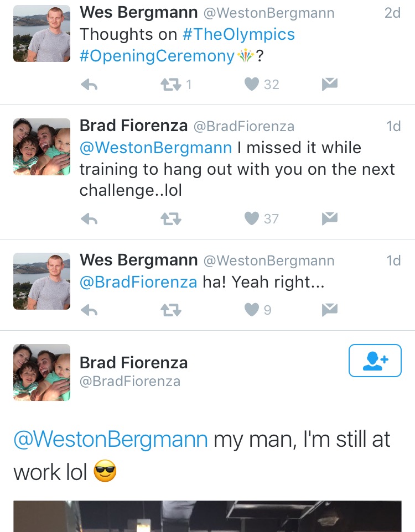Like Wes Bergmann's tweet with 32 likes
Image resolution: width=415 pixels, height=532 pixels.
coord(252,84)
